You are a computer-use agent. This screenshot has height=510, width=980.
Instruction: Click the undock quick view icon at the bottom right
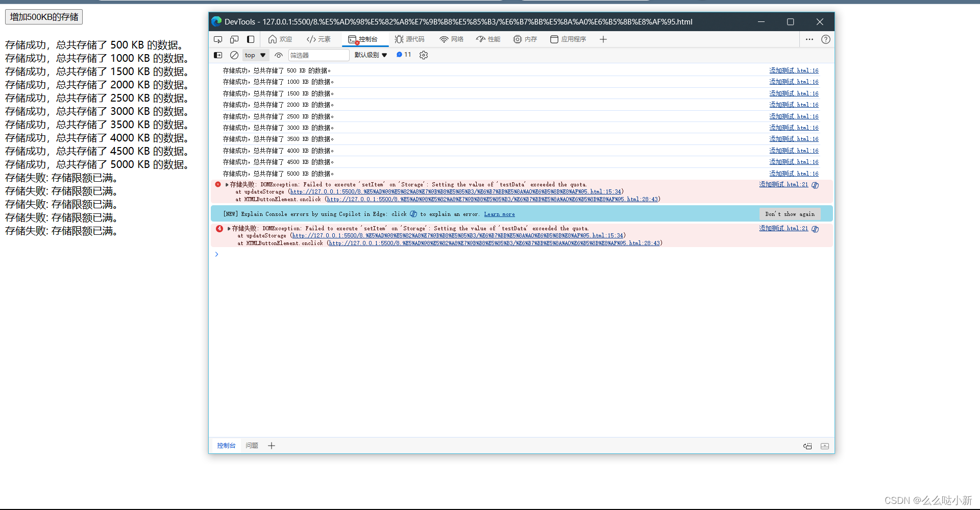(807, 446)
